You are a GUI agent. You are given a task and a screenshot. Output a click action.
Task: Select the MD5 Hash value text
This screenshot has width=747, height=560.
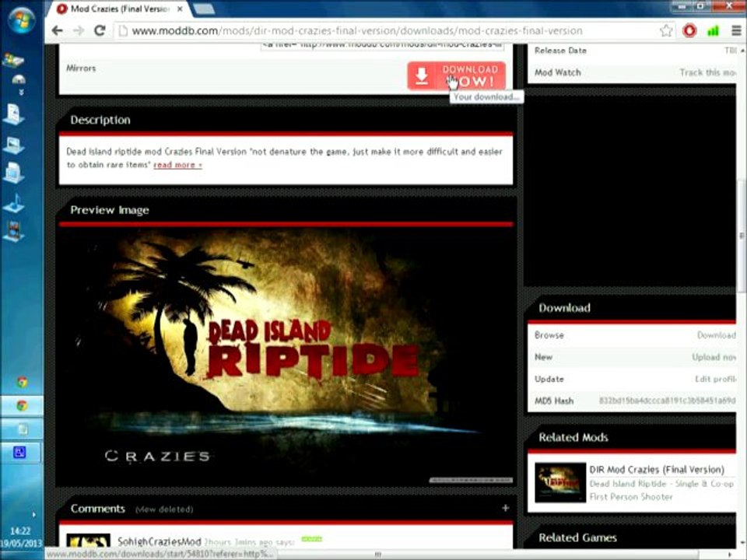pos(667,401)
